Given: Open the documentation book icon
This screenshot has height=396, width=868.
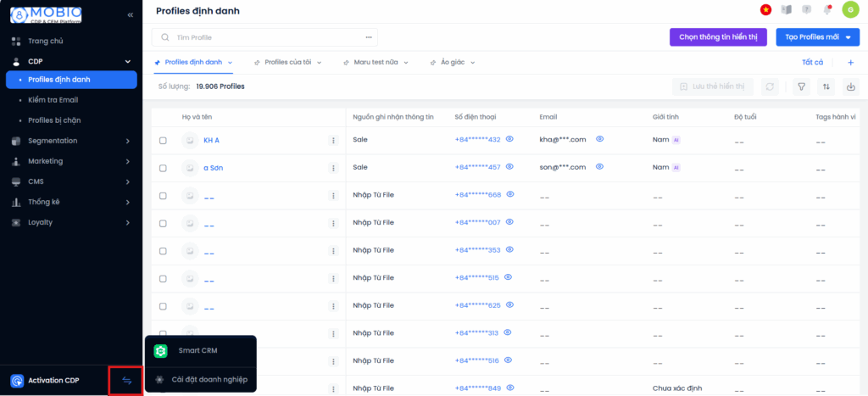Looking at the screenshot, I should pos(786,9).
